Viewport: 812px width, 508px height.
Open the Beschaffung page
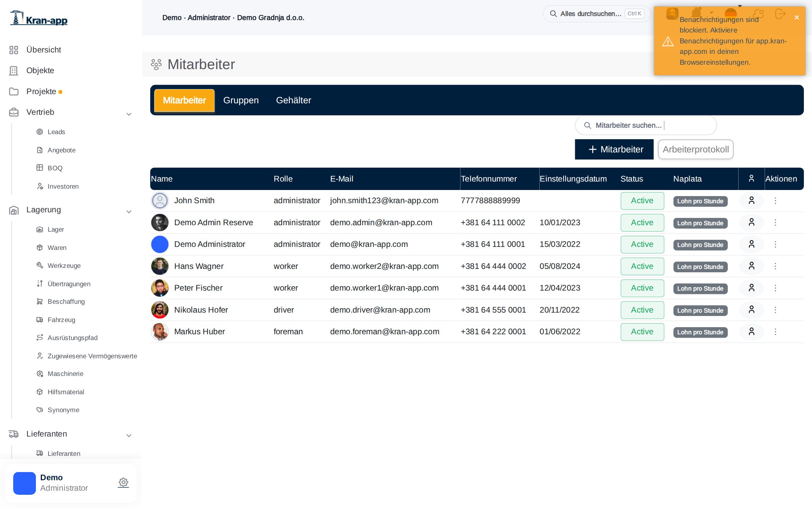(66, 301)
